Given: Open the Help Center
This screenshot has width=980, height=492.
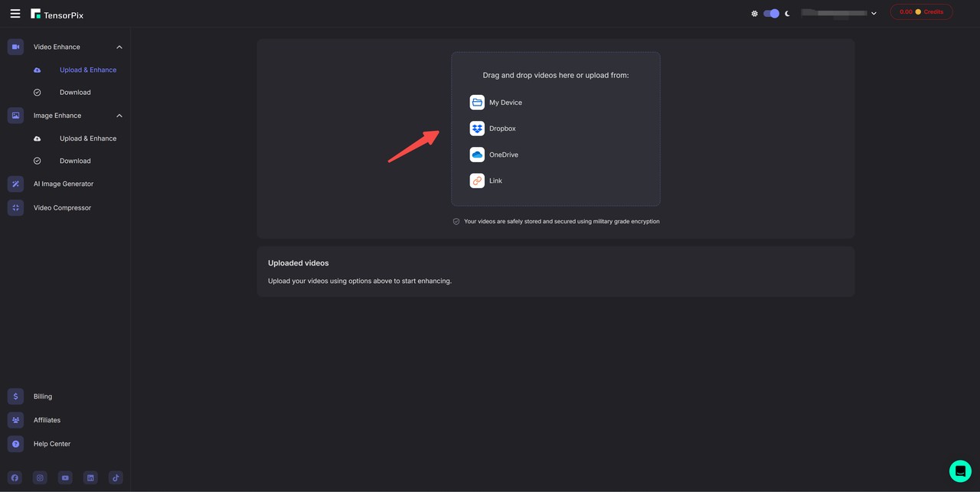Looking at the screenshot, I should (51, 444).
